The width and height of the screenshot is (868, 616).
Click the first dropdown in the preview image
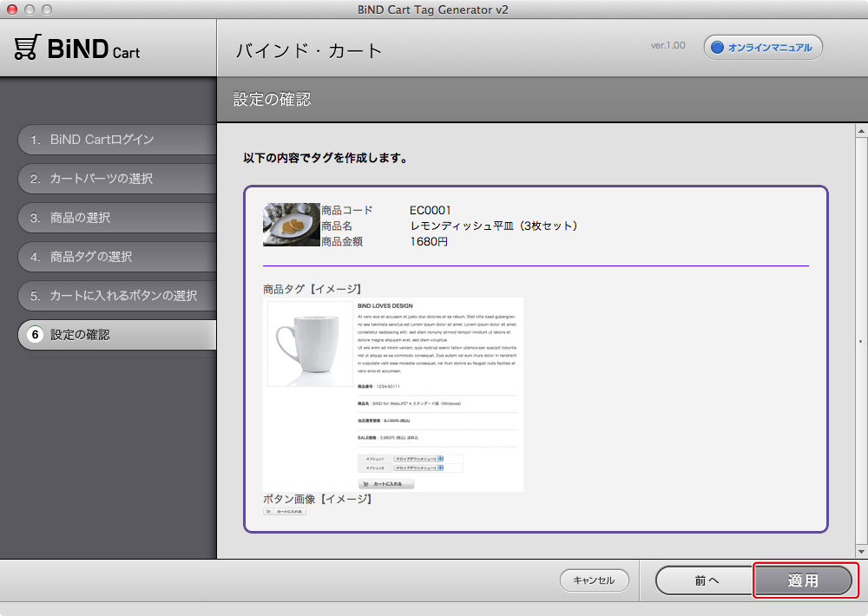click(418, 459)
